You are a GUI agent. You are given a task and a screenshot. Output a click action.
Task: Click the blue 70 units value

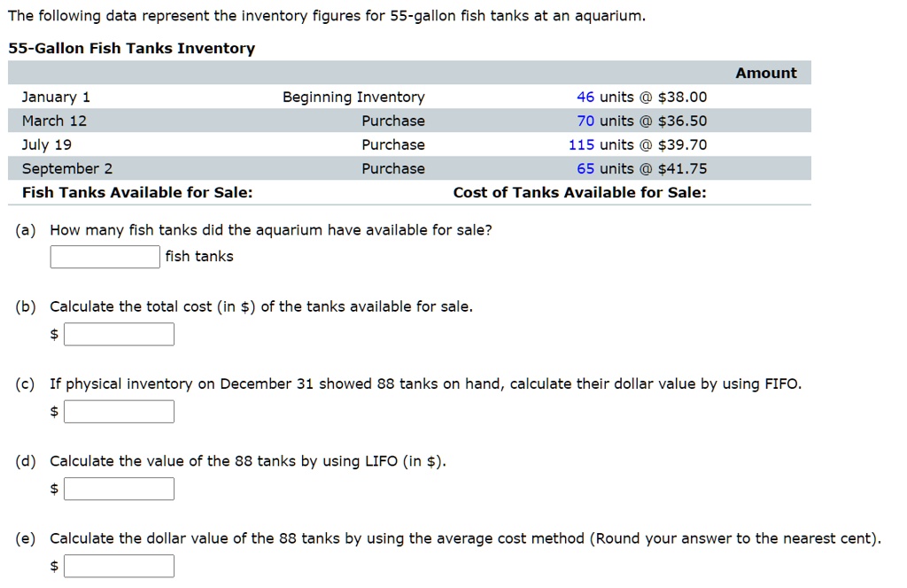coord(585,120)
